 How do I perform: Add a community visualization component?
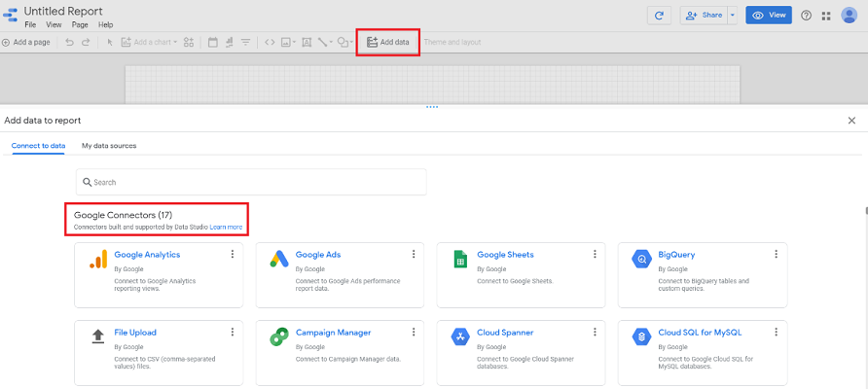189,42
